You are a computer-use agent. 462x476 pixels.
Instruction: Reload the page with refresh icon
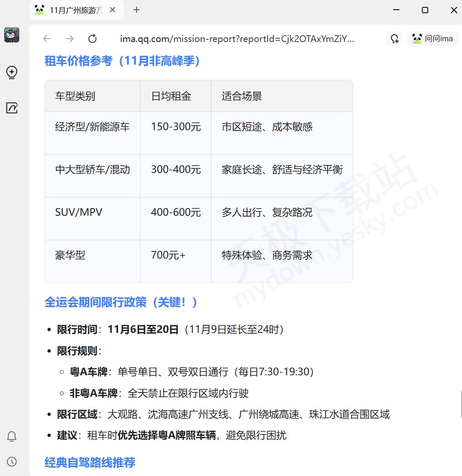point(92,39)
